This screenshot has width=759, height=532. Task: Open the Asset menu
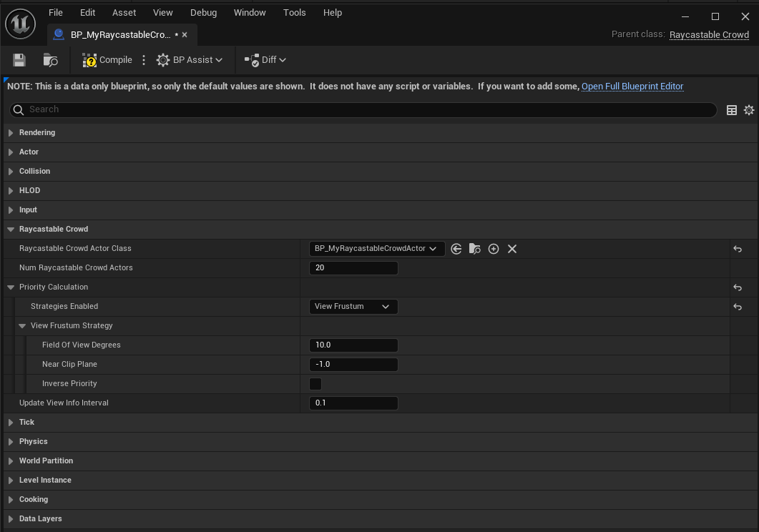pos(124,13)
